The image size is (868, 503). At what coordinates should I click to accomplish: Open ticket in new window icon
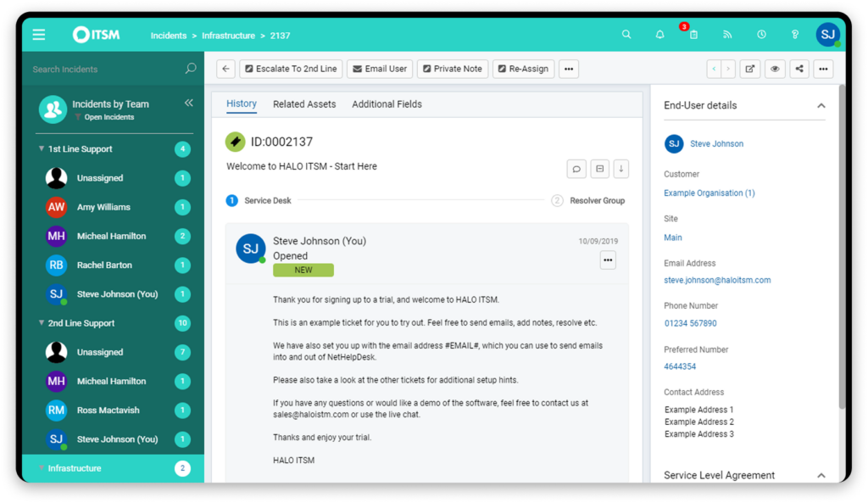pos(749,69)
